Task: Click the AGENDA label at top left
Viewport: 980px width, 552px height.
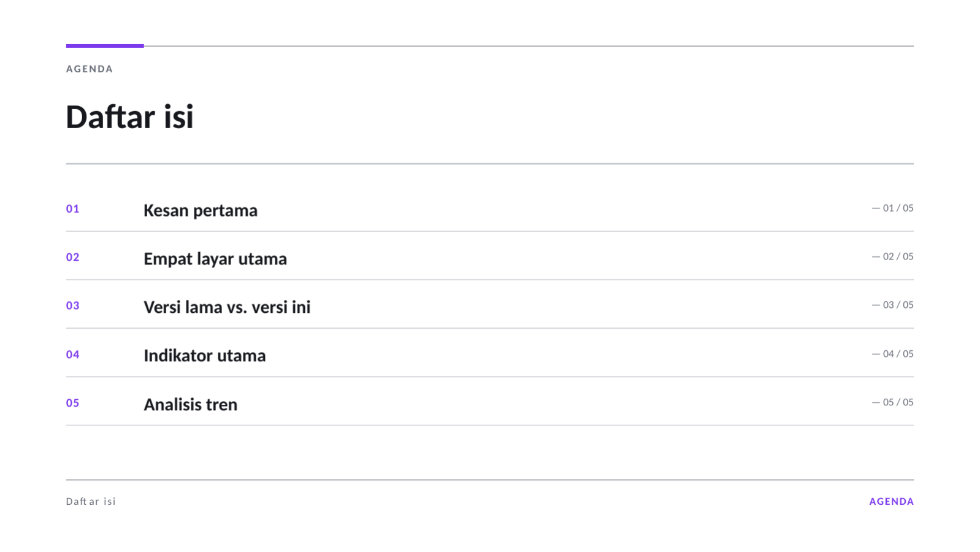Action: [x=90, y=69]
